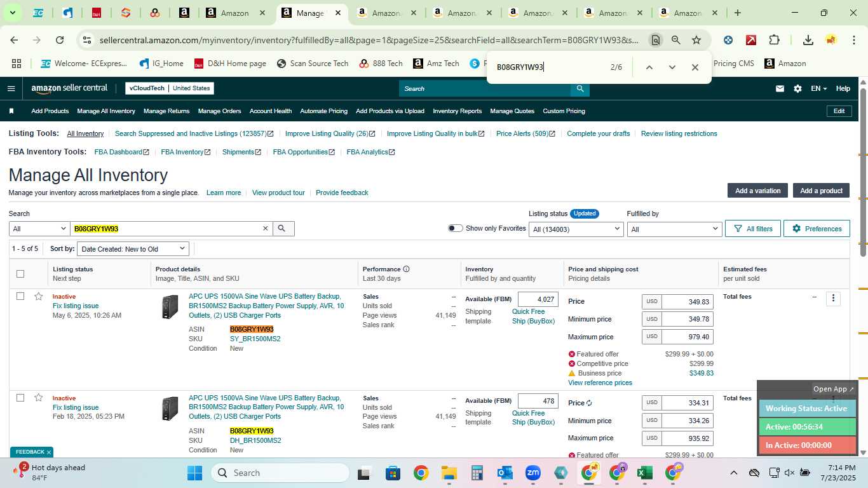
Task: Open Manage Returns menu item
Action: tap(166, 111)
